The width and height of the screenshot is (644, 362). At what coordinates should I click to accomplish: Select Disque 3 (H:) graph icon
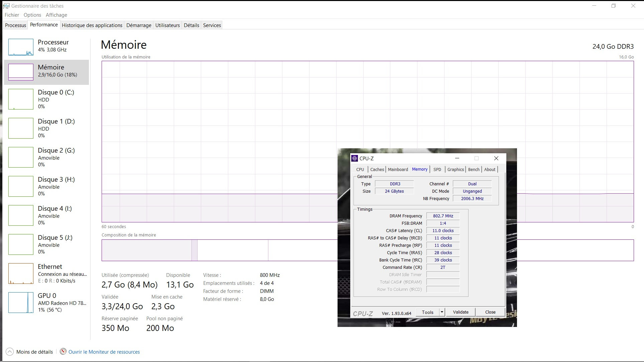point(21,186)
